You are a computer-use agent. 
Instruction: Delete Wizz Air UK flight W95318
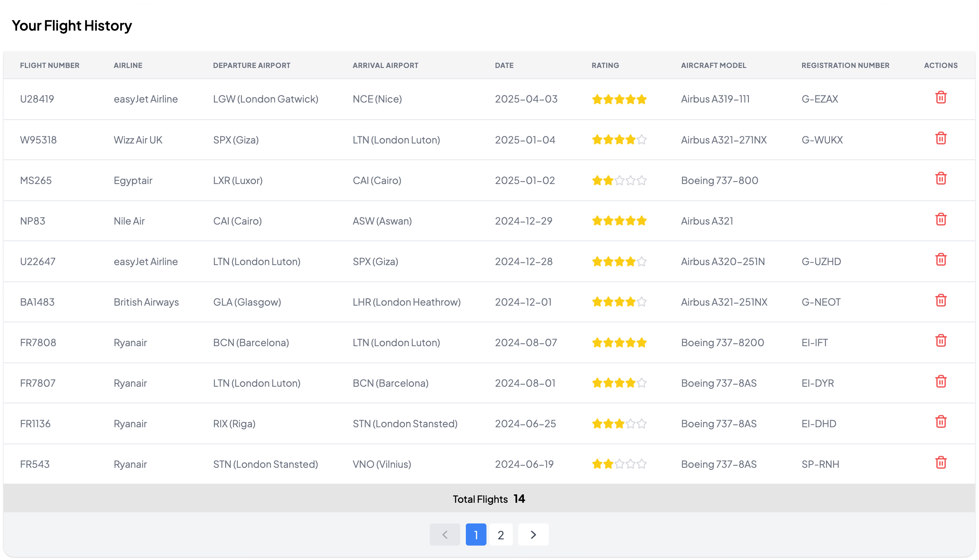click(x=940, y=138)
